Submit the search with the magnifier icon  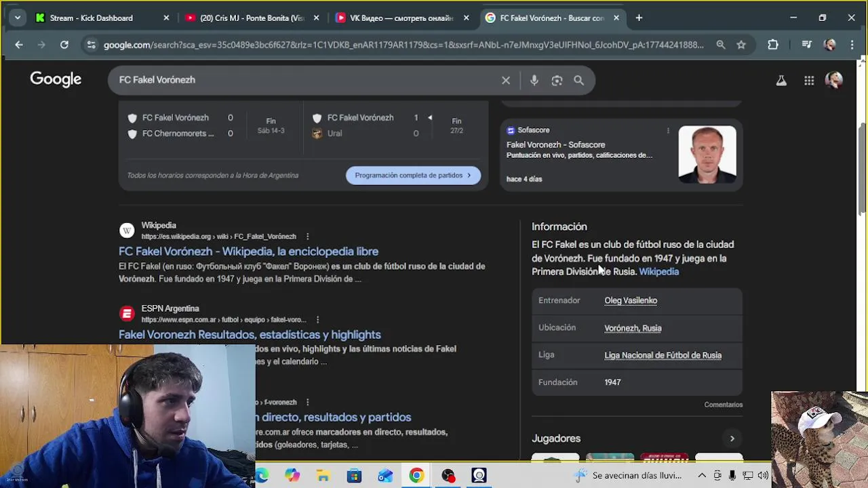click(x=578, y=80)
